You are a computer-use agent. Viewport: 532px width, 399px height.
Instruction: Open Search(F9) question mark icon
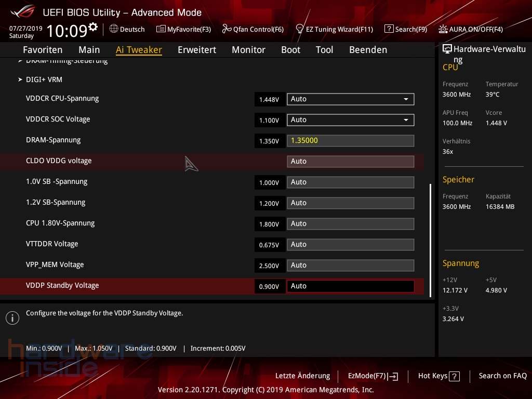click(x=389, y=29)
